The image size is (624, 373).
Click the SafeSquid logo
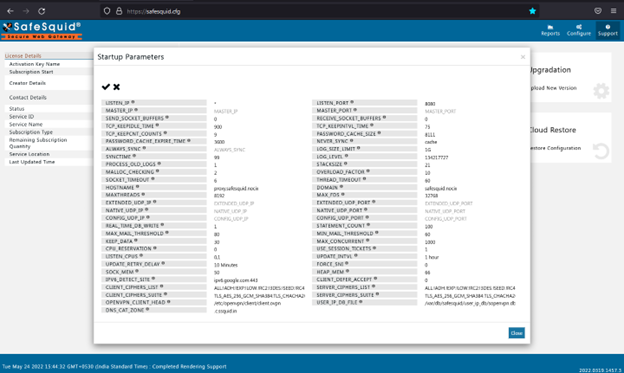(42, 31)
